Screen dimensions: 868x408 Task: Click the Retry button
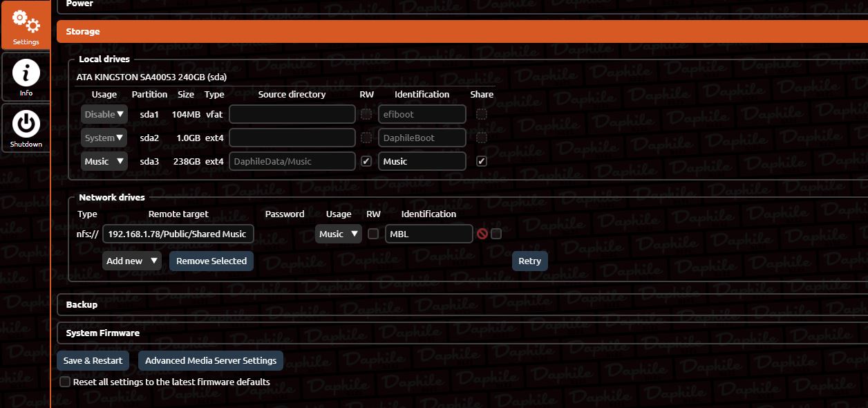pos(529,261)
